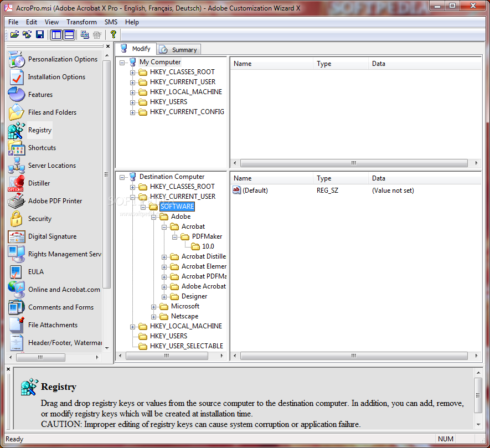Sort by source Type column header
The image size is (490, 448).
click(341, 64)
